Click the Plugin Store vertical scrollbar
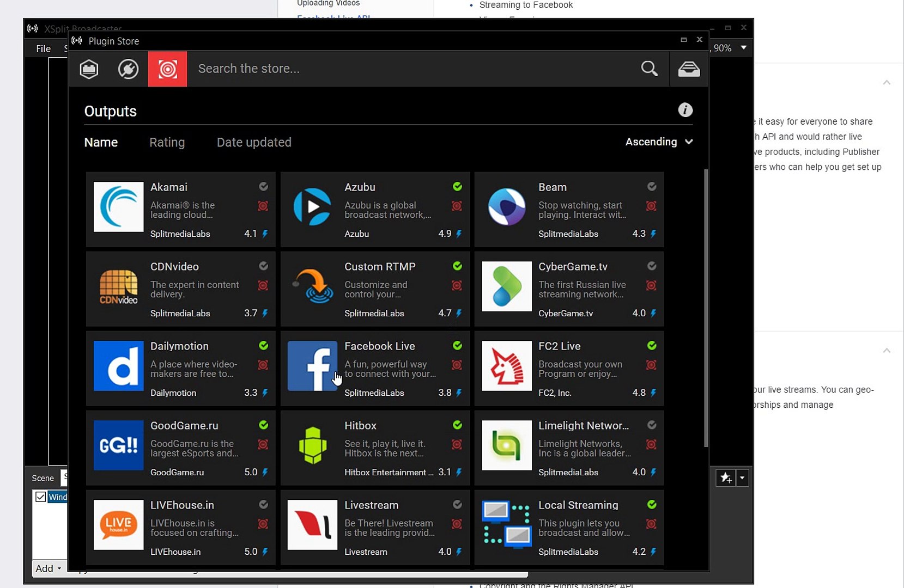904x588 pixels. pos(706,308)
